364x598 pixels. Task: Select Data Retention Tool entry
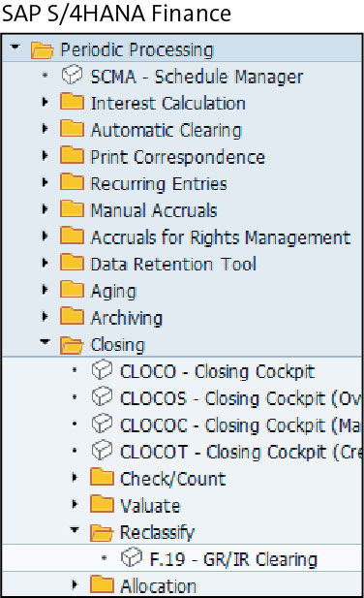173,265
